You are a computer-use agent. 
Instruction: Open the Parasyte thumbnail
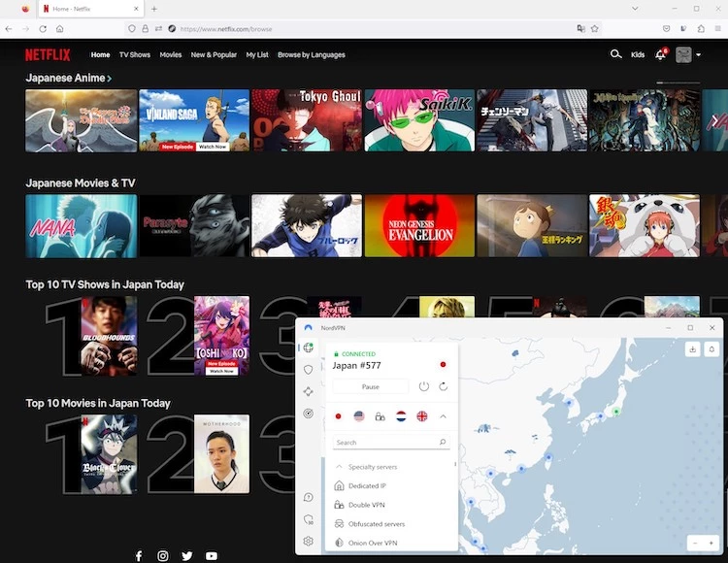[194, 225]
